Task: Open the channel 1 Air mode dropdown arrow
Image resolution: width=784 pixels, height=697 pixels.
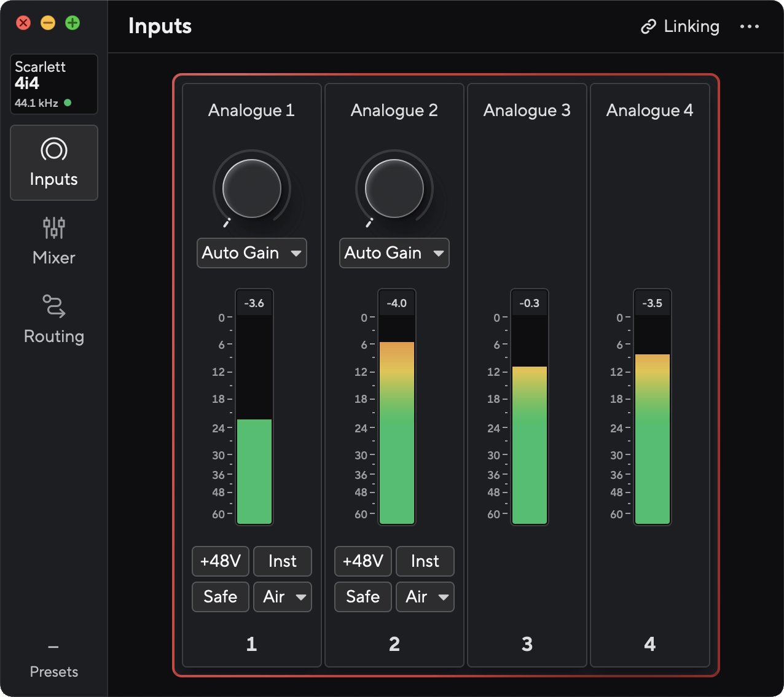Action: pyautogui.click(x=301, y=597)
